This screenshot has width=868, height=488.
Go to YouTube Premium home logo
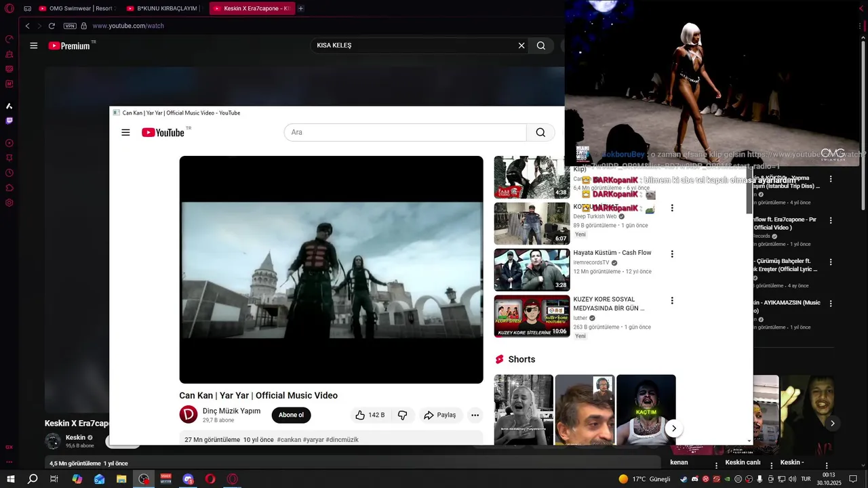pyautogui.click(x=69, y=45)
